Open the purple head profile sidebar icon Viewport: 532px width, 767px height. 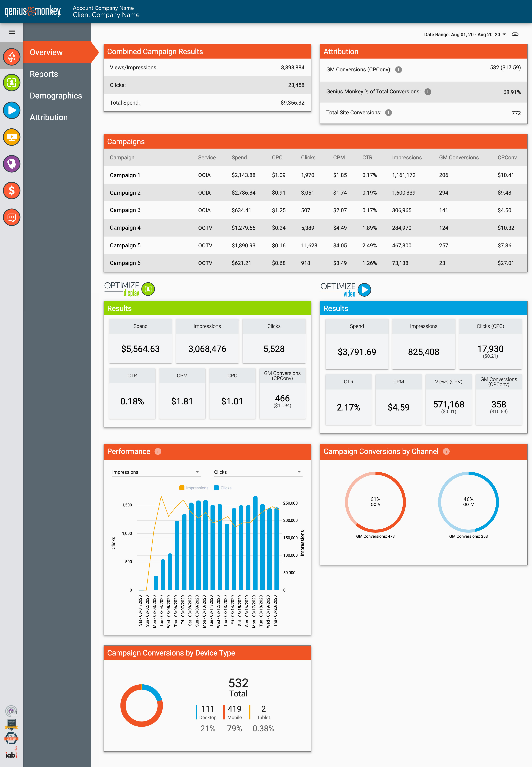pos(12,164)
